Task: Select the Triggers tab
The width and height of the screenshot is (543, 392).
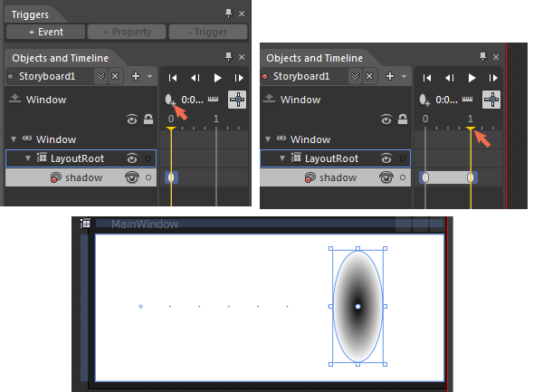Action: 30,14
